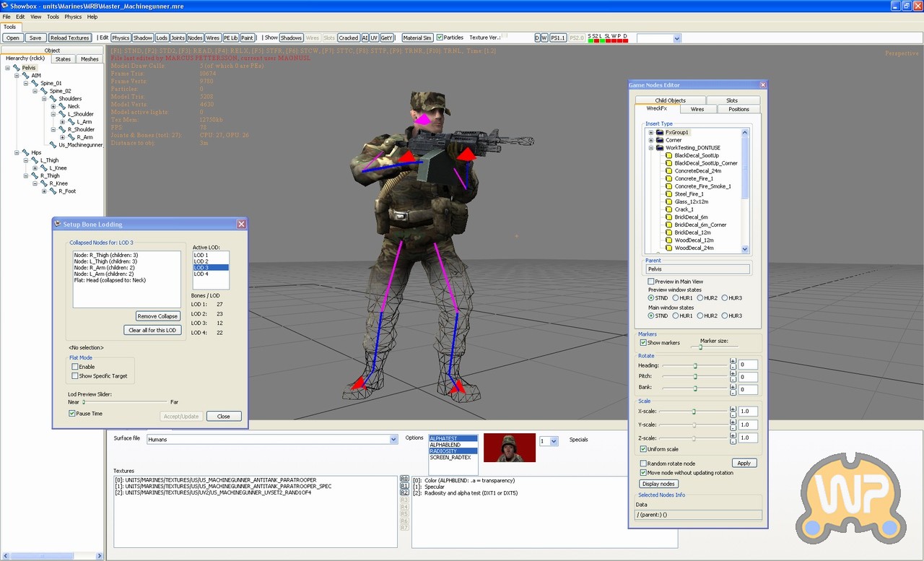Select the Concrete_Fire_1 node icon
Viewport: 924px width, 561px height.
669,178
